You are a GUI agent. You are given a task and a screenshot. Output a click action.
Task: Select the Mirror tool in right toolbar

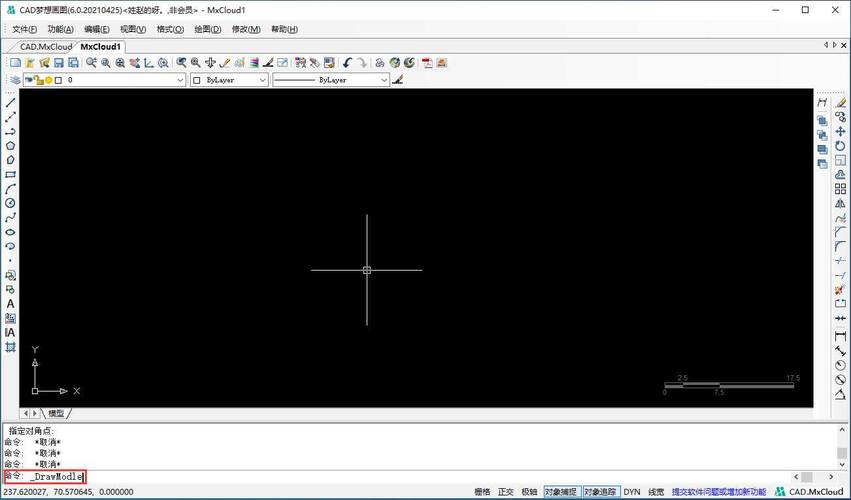click(840, 203)
